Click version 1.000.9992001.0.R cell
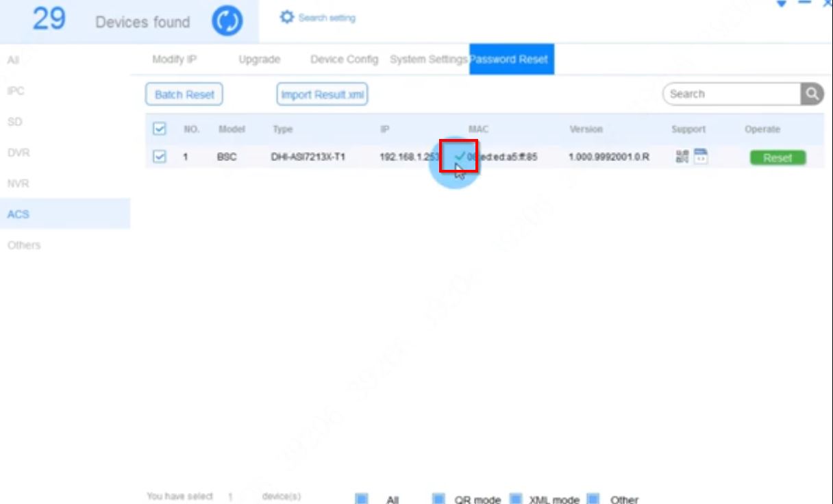The height and width of the screenshot is (504, 833). [609, 157]
